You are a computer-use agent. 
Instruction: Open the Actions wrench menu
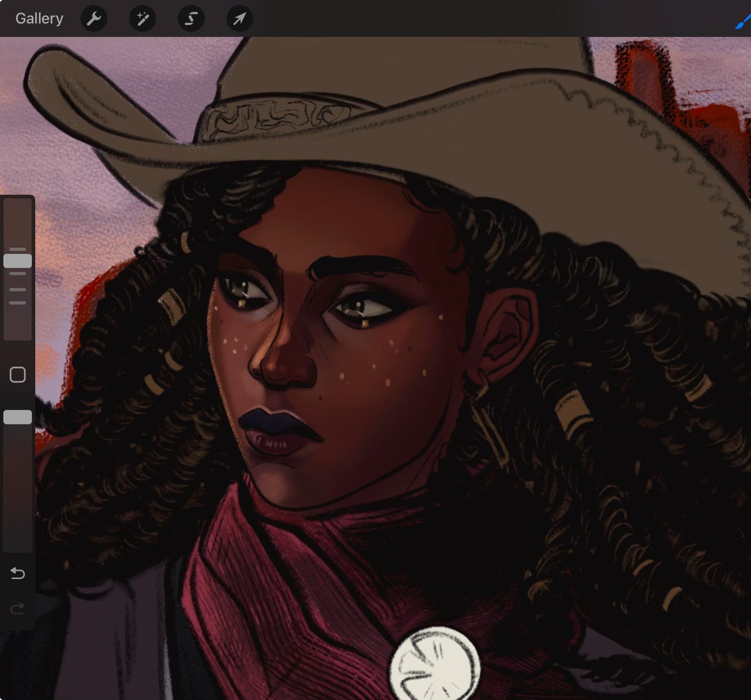click(x=94, y=19)
